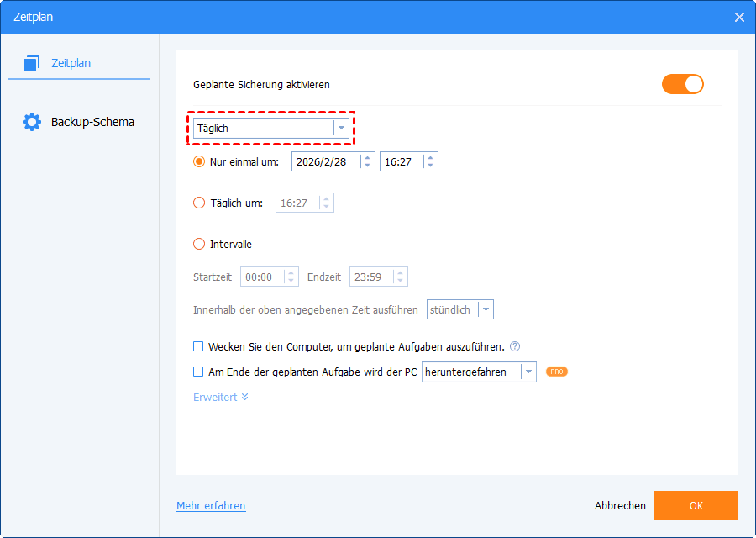This screenshot has height=538, width=756.
Task: Enable 'Wecken Sie den Computer' checkbox
Action: point(199,346)
